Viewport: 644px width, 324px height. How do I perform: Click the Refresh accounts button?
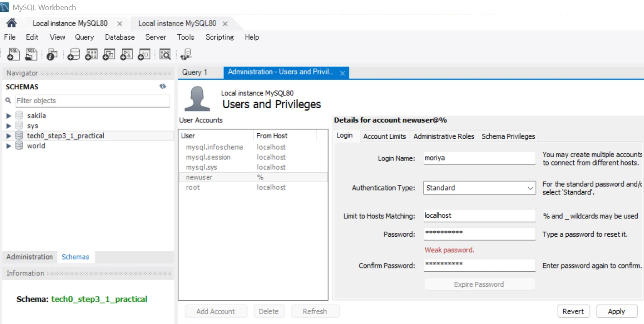tap(315, 311)
